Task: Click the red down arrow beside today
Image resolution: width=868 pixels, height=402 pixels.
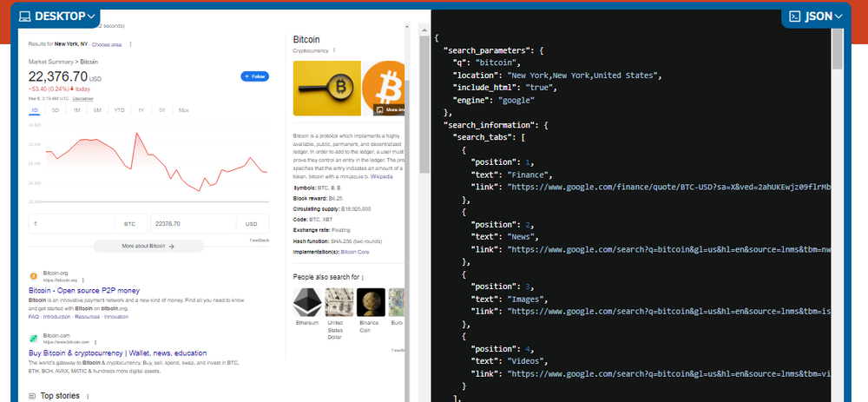Action: pos(72,89)
